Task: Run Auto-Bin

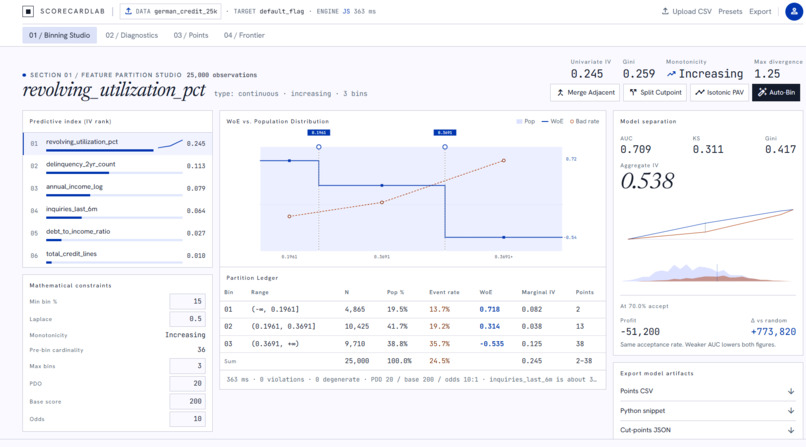Action: (776, 92)
